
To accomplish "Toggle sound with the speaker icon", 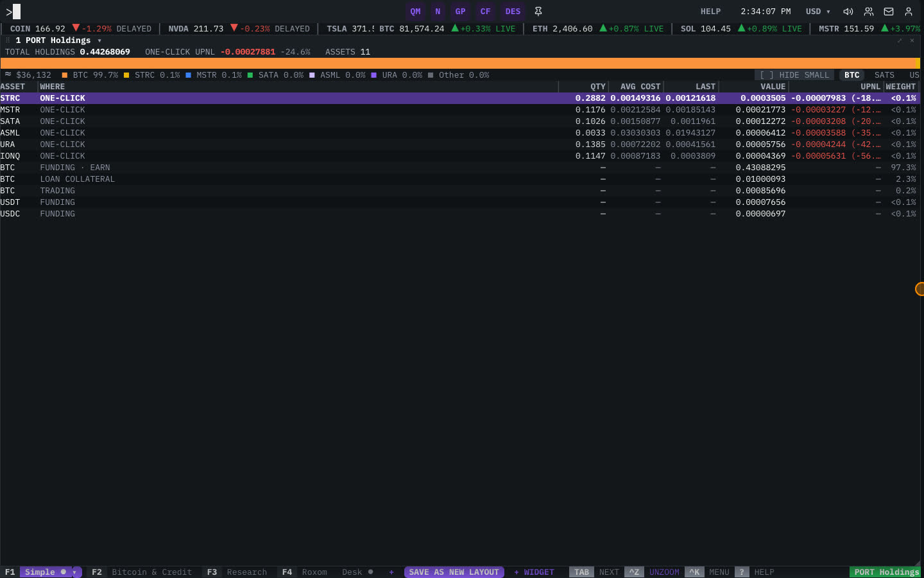I will [x=848, y=12].
